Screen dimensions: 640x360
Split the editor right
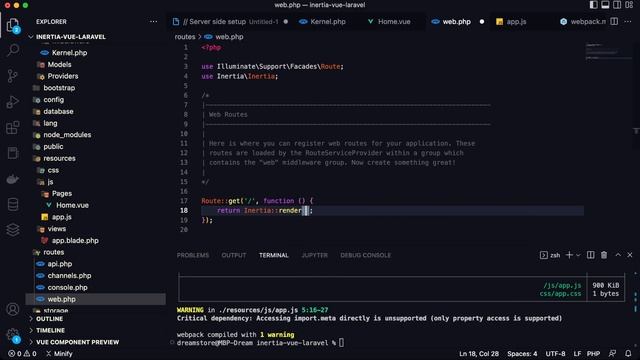click(614, 22)
